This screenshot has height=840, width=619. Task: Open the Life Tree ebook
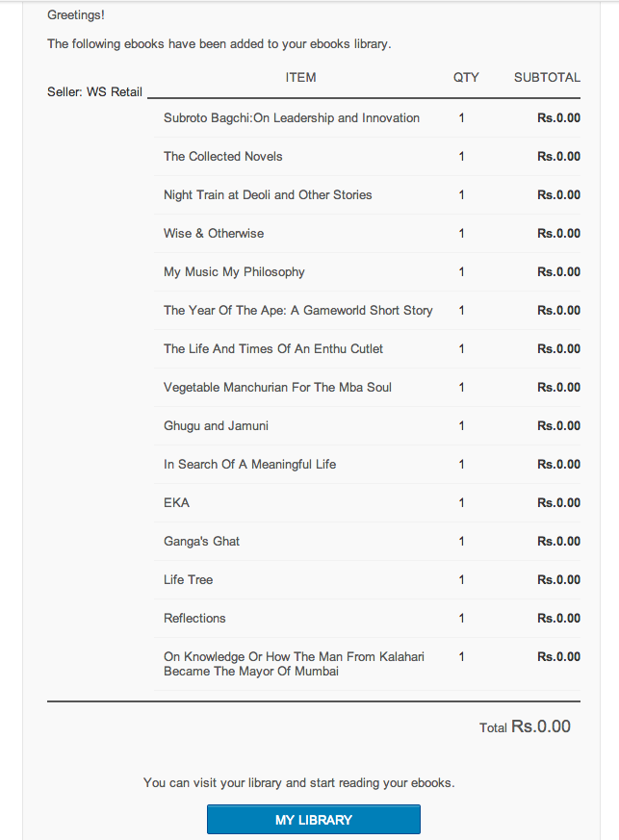point(188,579)
